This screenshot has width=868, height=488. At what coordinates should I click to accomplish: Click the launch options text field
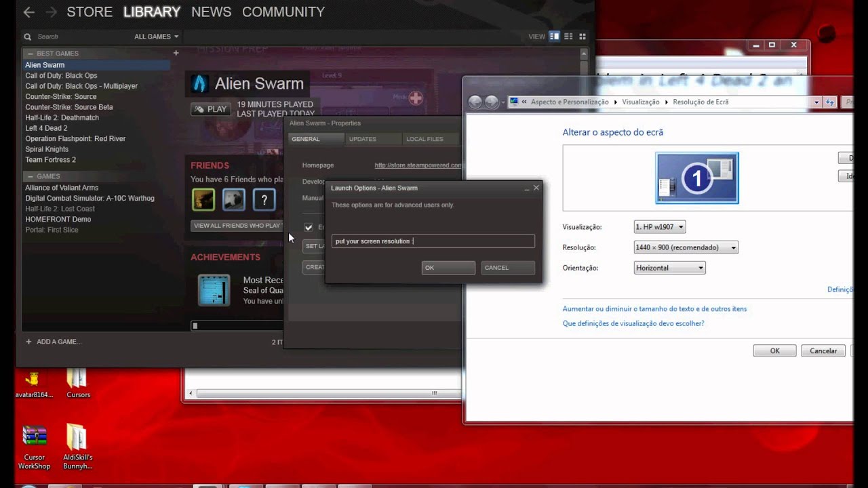point(433,241)
